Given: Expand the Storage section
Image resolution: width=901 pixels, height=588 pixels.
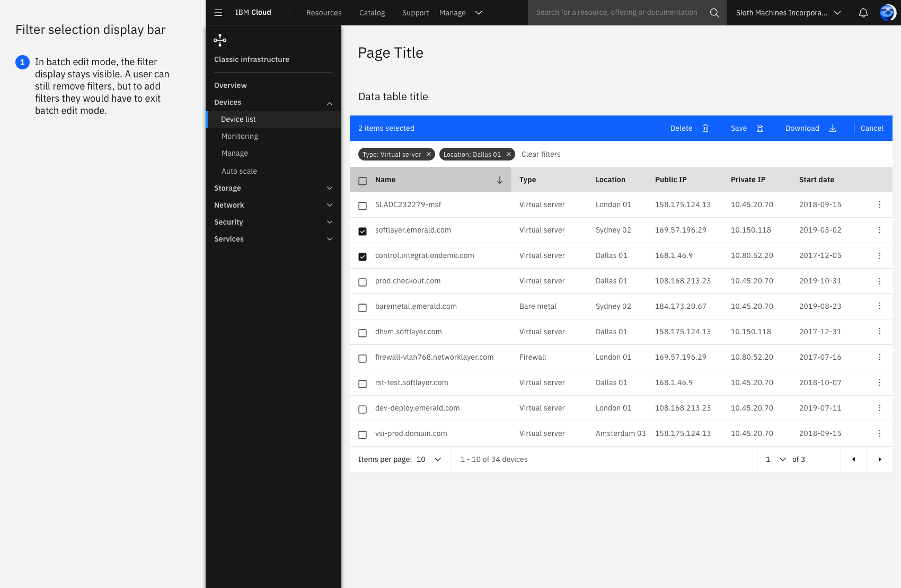Looking at the screenshot, I should coord(273,188).
